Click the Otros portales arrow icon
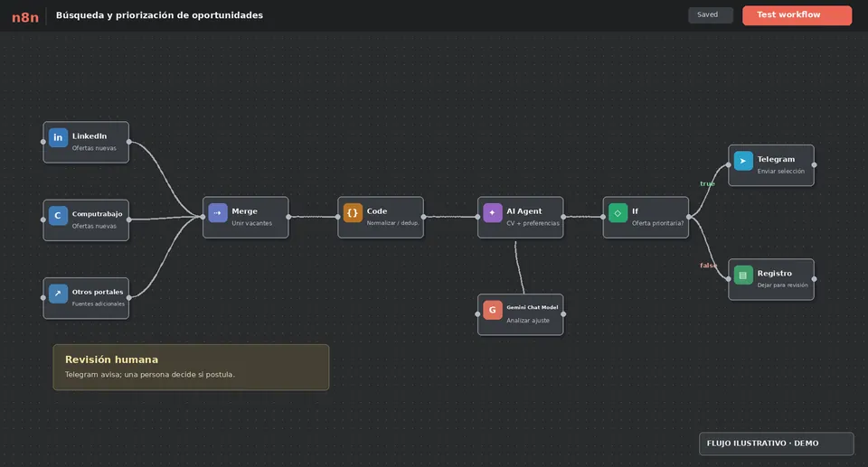Viewport: 868px width, 467px height. click(58, 294)
